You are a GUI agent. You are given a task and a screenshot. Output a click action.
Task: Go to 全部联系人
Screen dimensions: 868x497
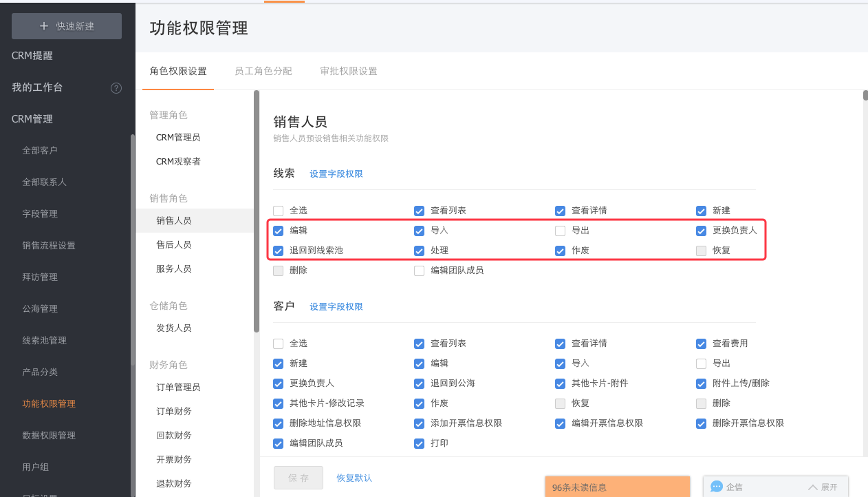pos(44,182)
